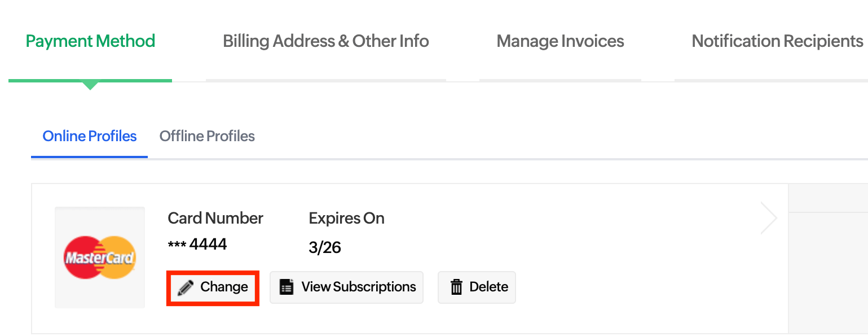Switch to the Offline Profiles tab
The width and height of the screenshot is (868, 336).
tap(206, 136)
